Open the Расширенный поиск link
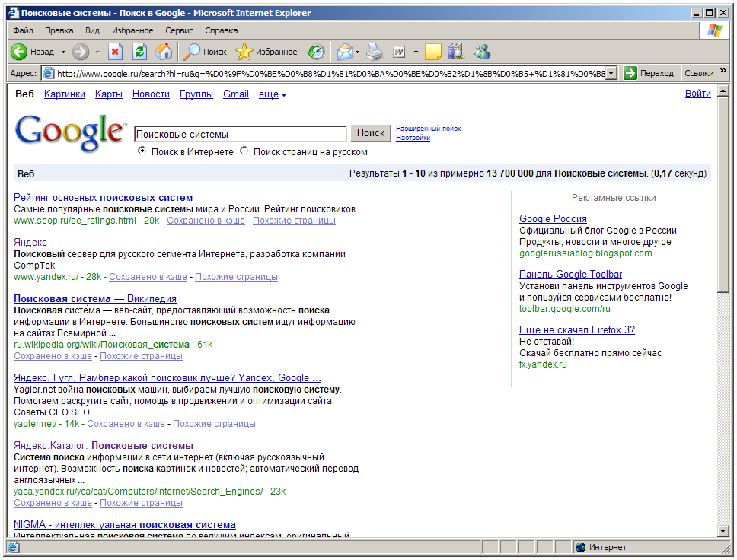The height and width of the screenshot is (560, 737). tap(428, 129)
